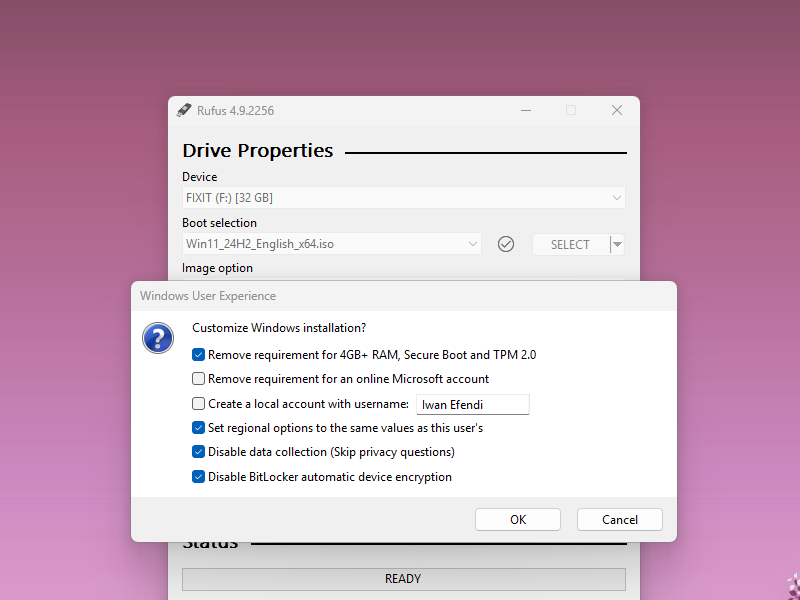Screen dimensions: 800x600
Task: Uncheck Remove requirement for 4GB+ RAM, Secure Boot
Action: [199, 354]
